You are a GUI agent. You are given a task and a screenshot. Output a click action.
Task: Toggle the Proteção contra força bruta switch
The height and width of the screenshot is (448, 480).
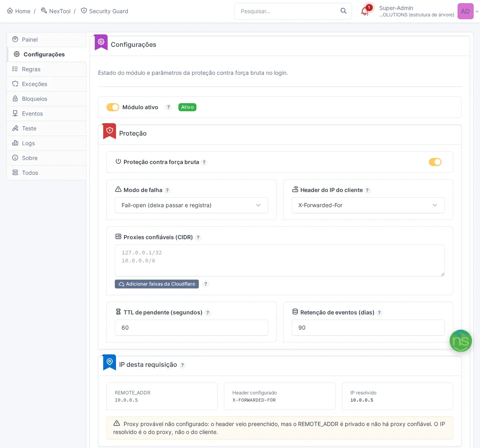[435, 162]
